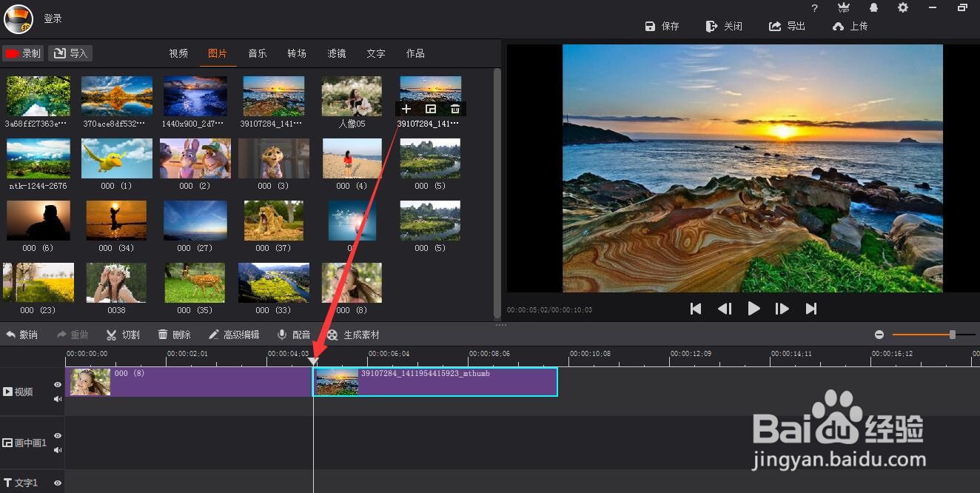Add hovered image to track with plus icon
Image resolution: width=980 pixels, height=493 pixels.
click(406, 109)
